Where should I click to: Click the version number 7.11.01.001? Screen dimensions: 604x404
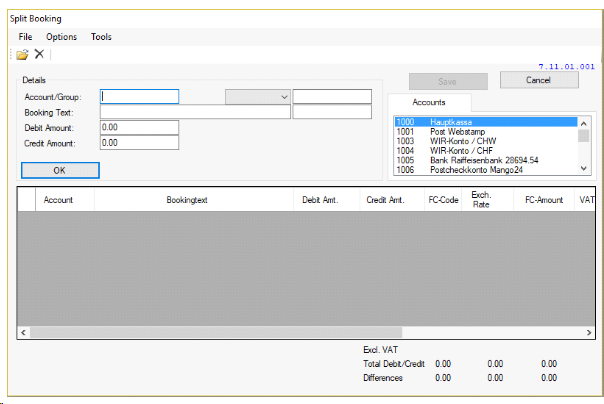[x=566, y=67]
